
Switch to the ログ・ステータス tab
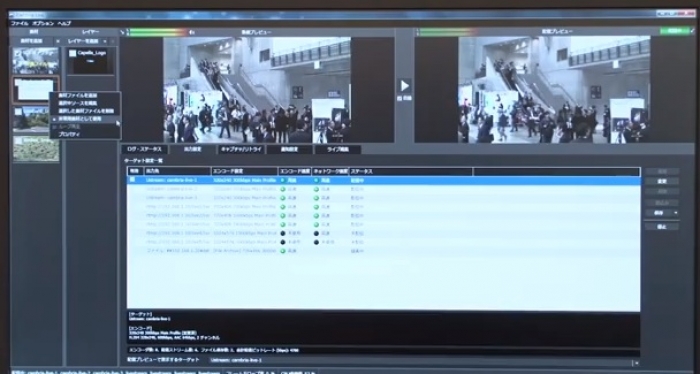click(145, 149)
